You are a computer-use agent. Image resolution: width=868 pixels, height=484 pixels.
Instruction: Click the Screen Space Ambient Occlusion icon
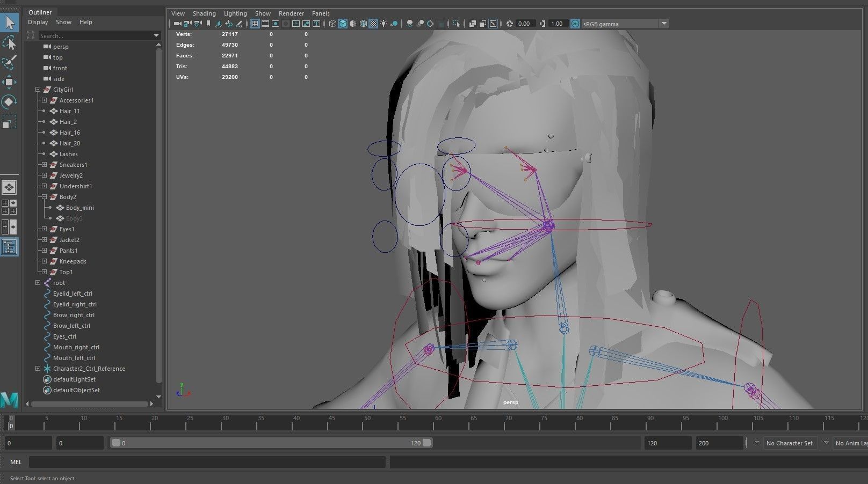tap(410, 24)
